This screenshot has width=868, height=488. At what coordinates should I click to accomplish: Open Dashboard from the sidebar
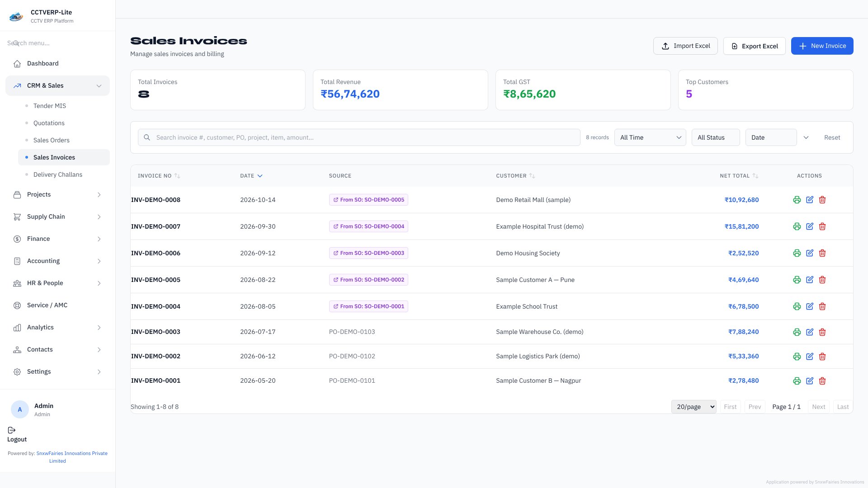(57, 63)
